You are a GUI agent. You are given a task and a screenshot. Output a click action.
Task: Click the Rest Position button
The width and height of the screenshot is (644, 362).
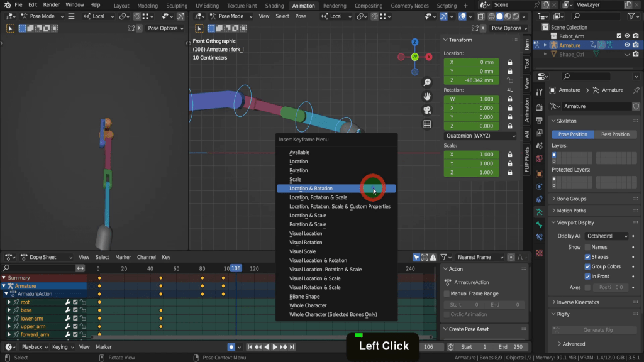(x=615, y=134)
